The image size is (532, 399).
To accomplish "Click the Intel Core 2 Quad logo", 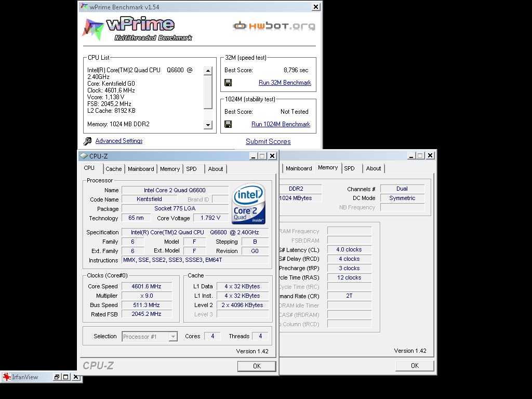I will 248,204.
